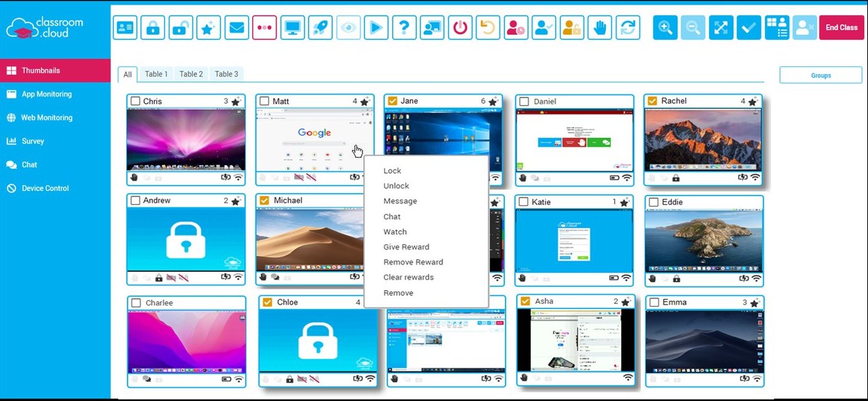Click the pink student with clock icon

coord(516,28)
